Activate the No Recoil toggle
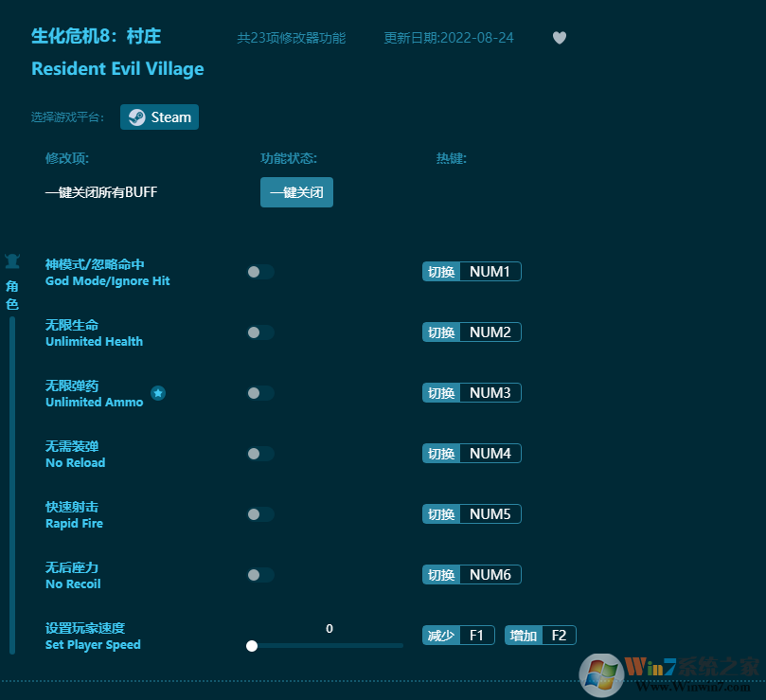Viewport: 766px width, 700px height. 259,575
